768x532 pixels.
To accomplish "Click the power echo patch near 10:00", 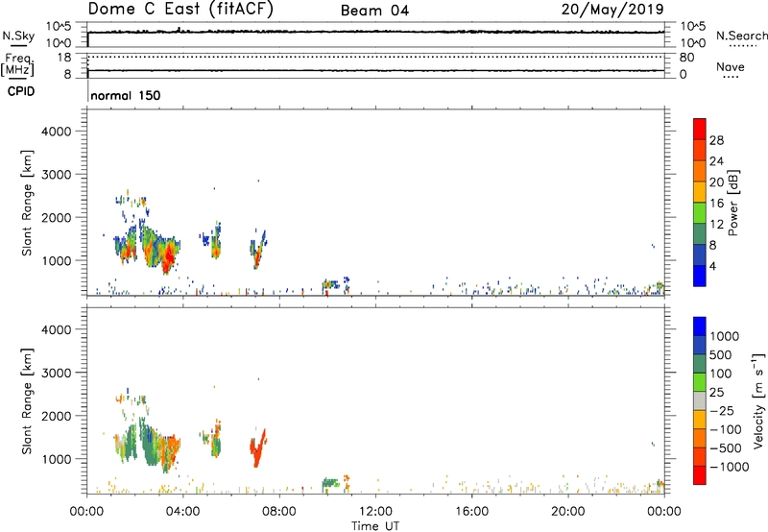I will (330, 284).
